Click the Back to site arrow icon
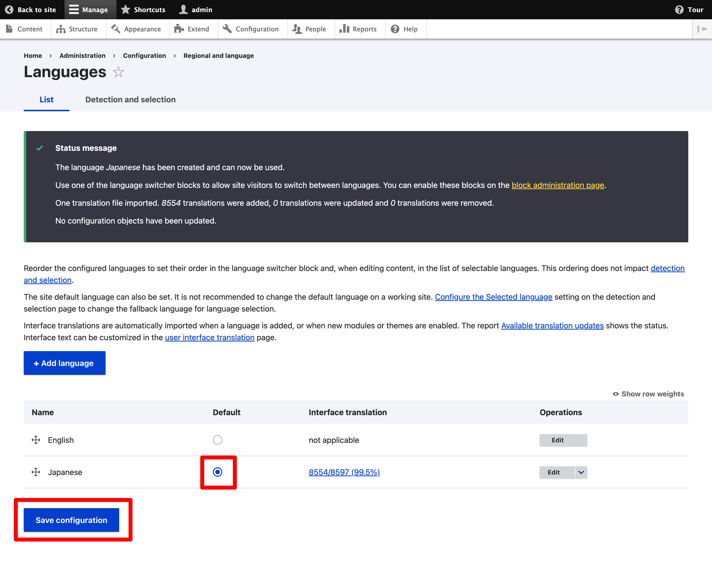Viewport: 712px width, 588px height. pyautogui.click(x=9, y=9)
